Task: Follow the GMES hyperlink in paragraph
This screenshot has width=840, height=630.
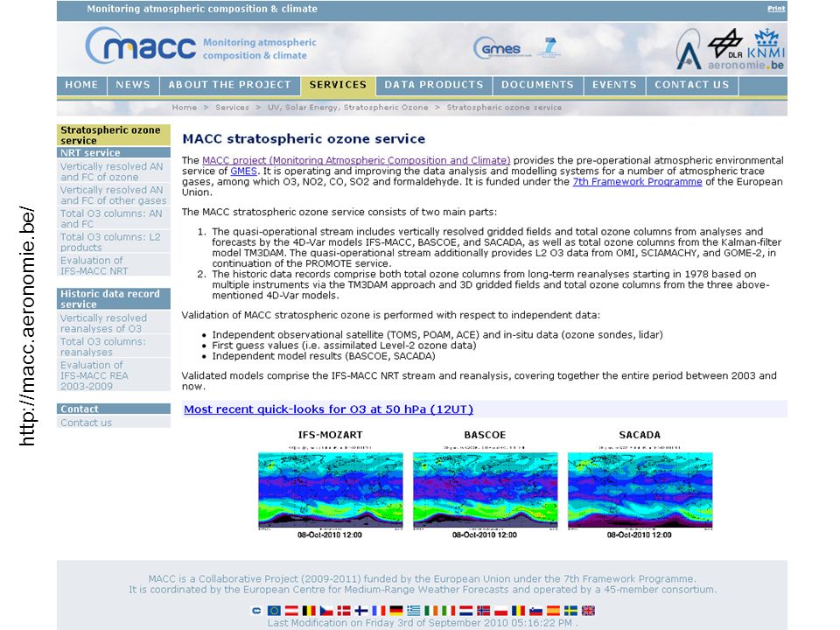Action: pyautogui.click(x=243, y=171)
